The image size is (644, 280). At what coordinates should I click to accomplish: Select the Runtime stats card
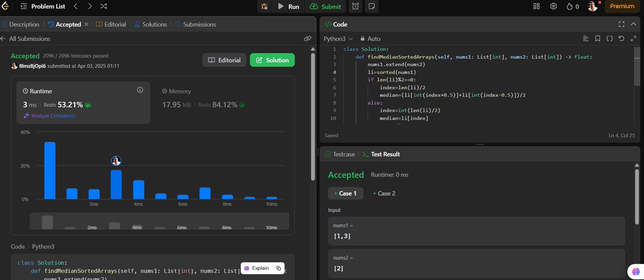(83, 104)
